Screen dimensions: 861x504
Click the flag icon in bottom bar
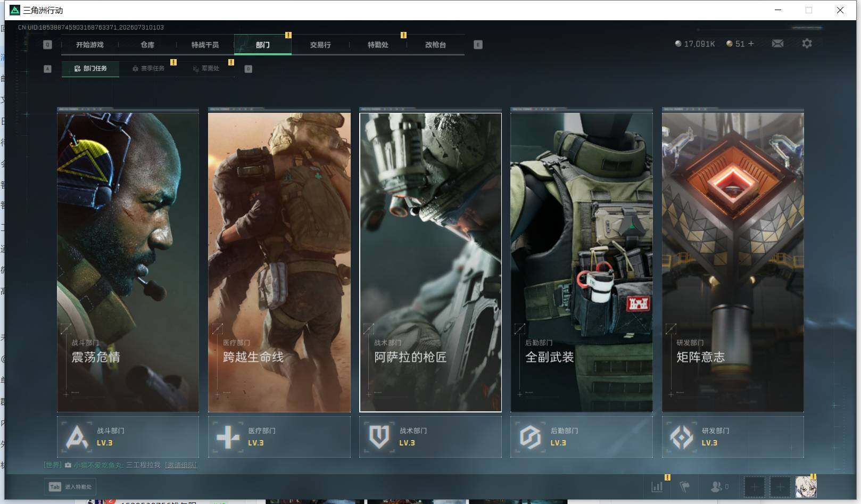685,486
